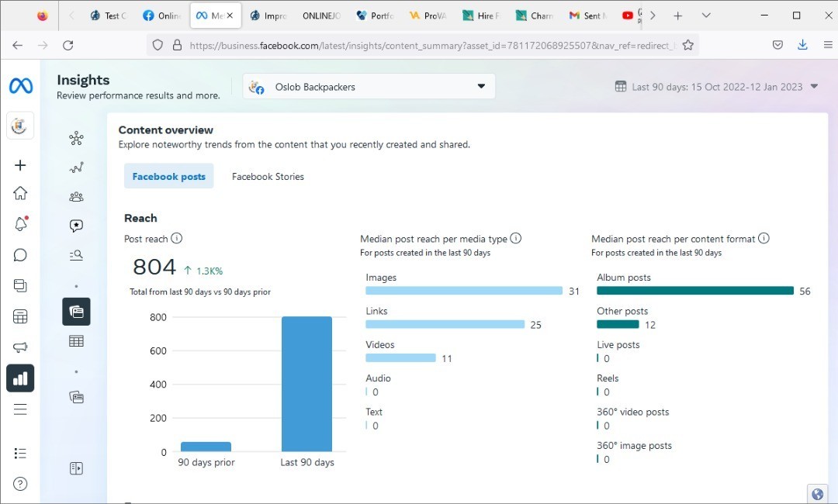Screen dimensions: 838x504
Task: Click the tracking protection shield icon
Action: (x=158, y=46)
